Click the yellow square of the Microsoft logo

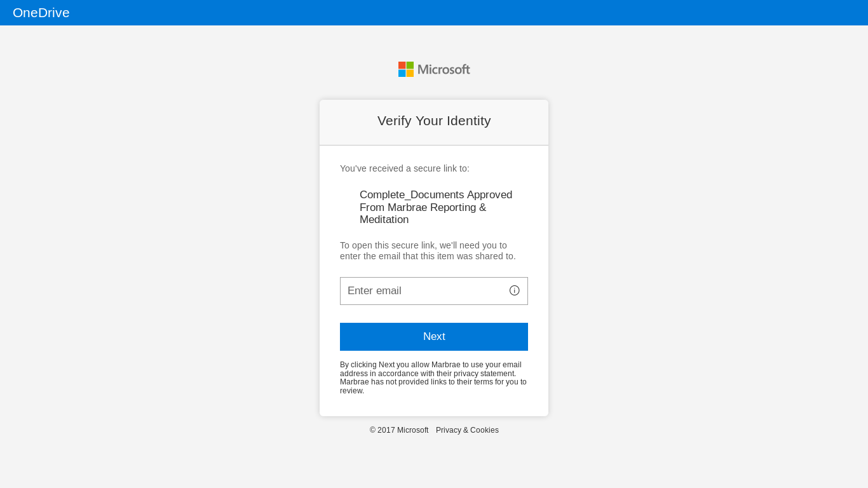coord(410,74)
